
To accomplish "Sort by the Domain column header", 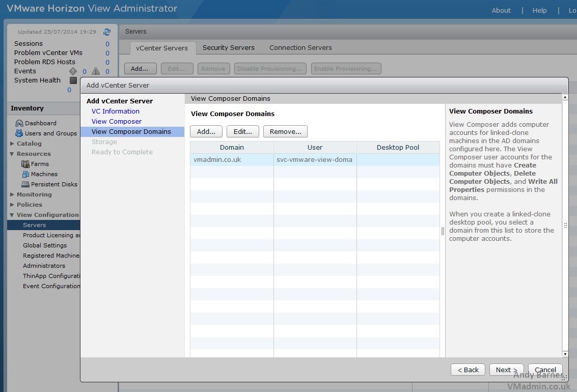I will [x=232, y=148].
